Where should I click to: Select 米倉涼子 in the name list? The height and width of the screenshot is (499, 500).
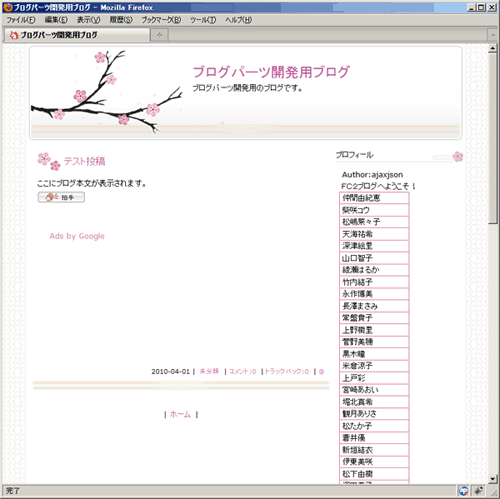(x=374, y=366)
